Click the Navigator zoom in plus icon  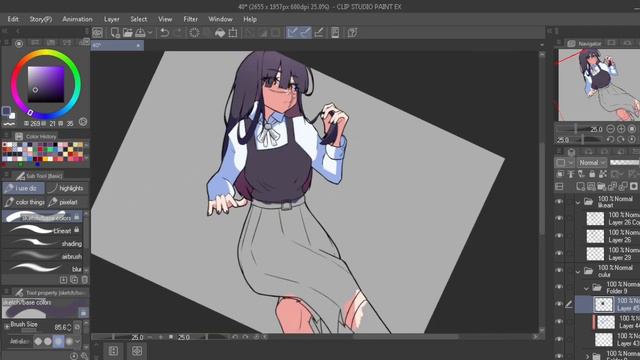coord(621,129)
